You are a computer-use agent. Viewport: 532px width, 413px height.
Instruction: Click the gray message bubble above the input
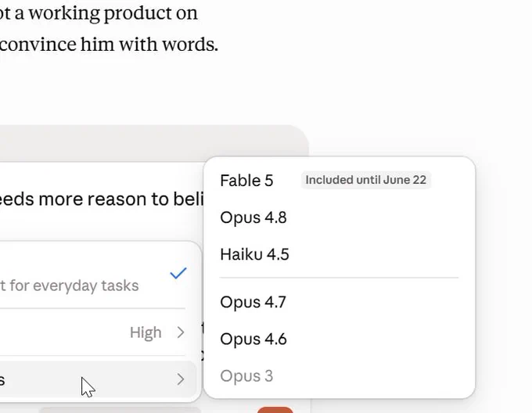click(154, 143)
